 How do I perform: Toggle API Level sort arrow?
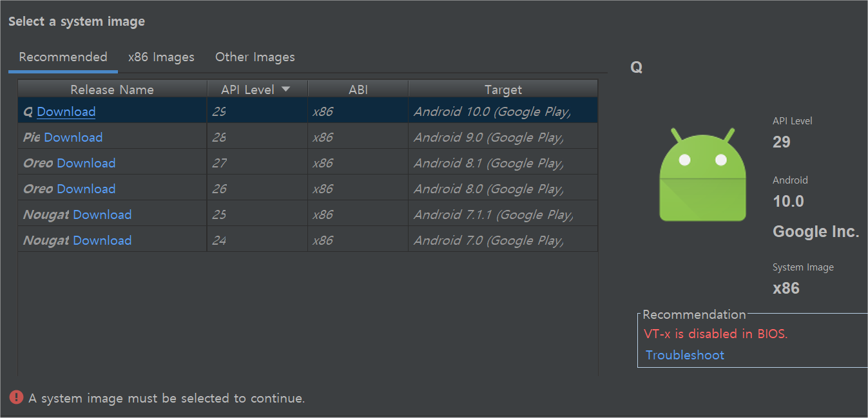tap(285, 90)
